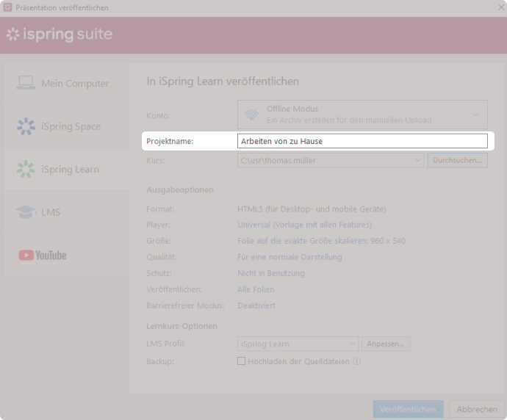Click the Projektname text field

[x=362, y=141]
